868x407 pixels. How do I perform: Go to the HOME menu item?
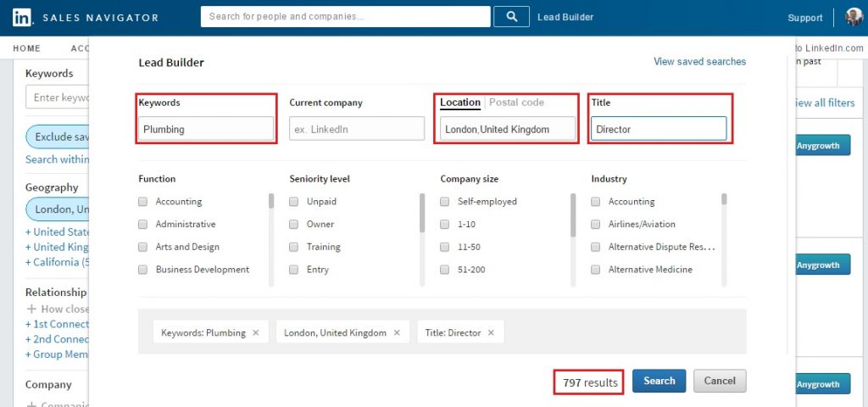[26, 48]
